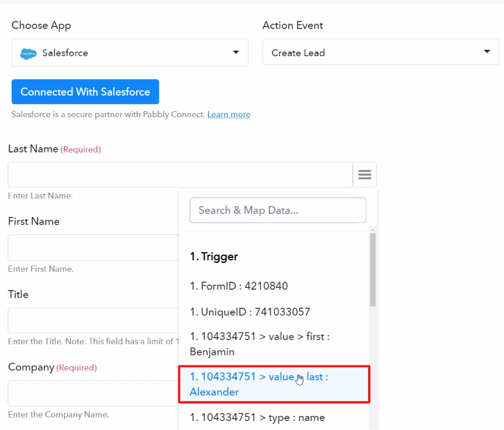Click the Action Event label
This screenshot has width=504, height=430.
point(292,26)
